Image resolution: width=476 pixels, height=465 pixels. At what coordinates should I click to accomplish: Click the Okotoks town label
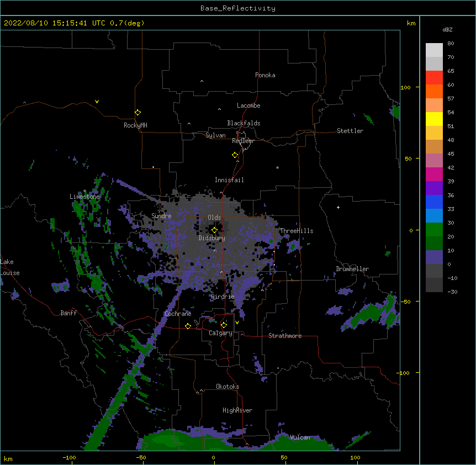click(228, 387)
